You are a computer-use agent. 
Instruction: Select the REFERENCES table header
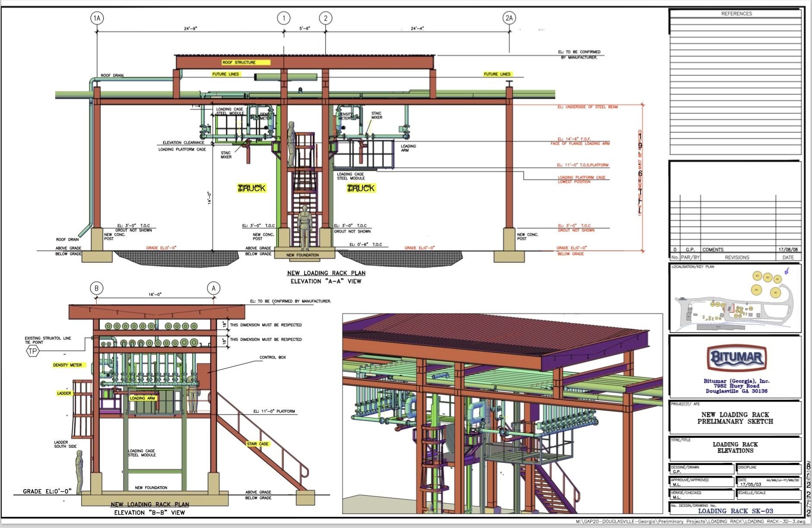tap(736, 14)
